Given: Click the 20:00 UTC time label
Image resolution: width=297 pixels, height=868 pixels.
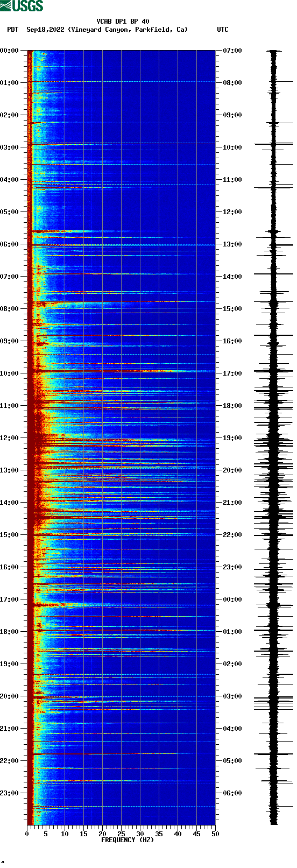Looking at the screenshot, I should click(x=232, y=470).
